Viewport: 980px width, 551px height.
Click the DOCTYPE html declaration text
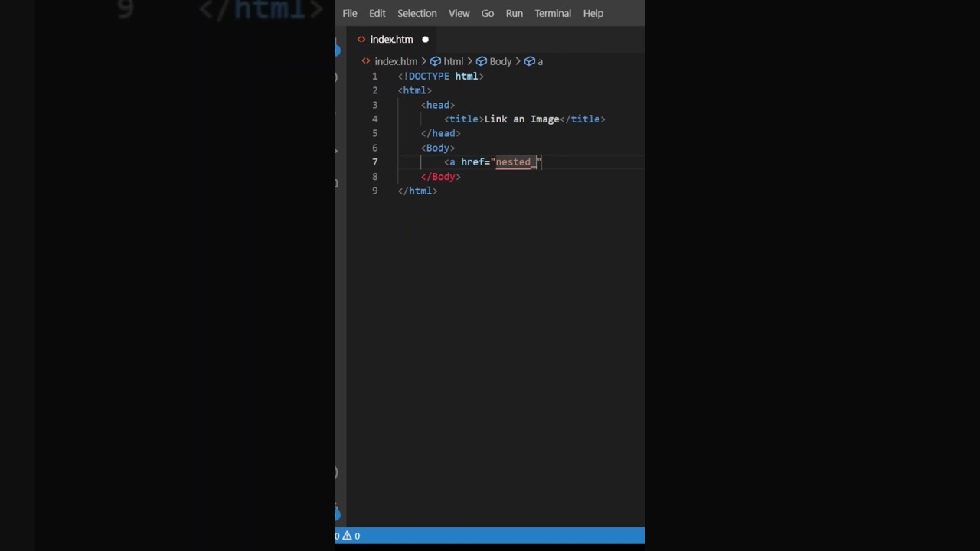pyautogui.click(x=441, y=77)
